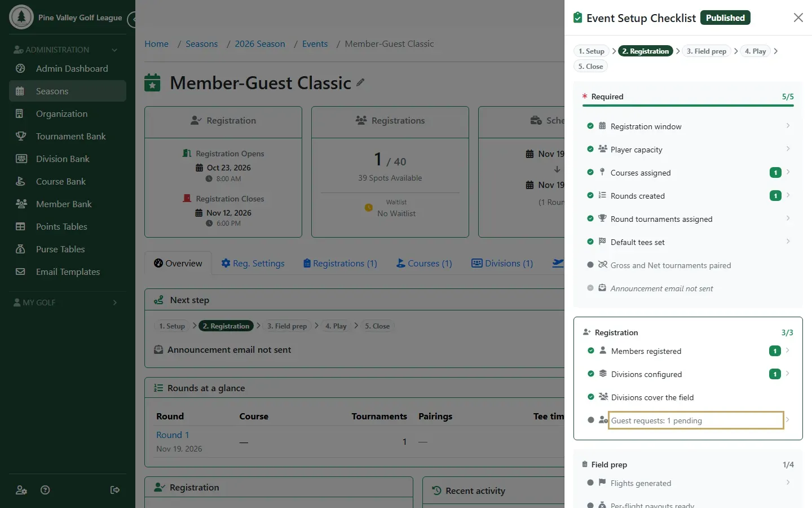Click the Member Bank people icon
The height and width of the screenshot is (508, 812).
click(x=21, y=204)
